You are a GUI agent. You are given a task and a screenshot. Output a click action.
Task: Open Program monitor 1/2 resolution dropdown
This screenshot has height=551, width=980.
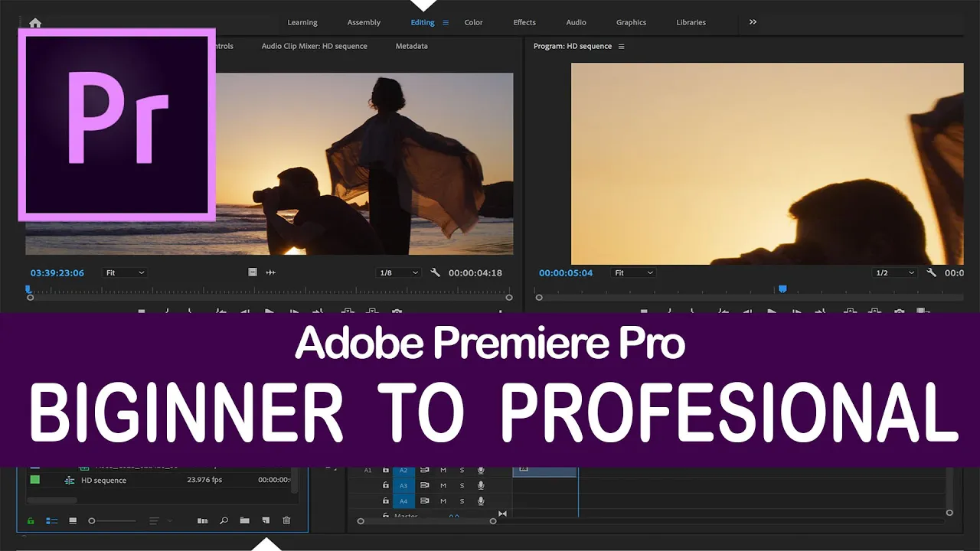click(x=895, y=272)
